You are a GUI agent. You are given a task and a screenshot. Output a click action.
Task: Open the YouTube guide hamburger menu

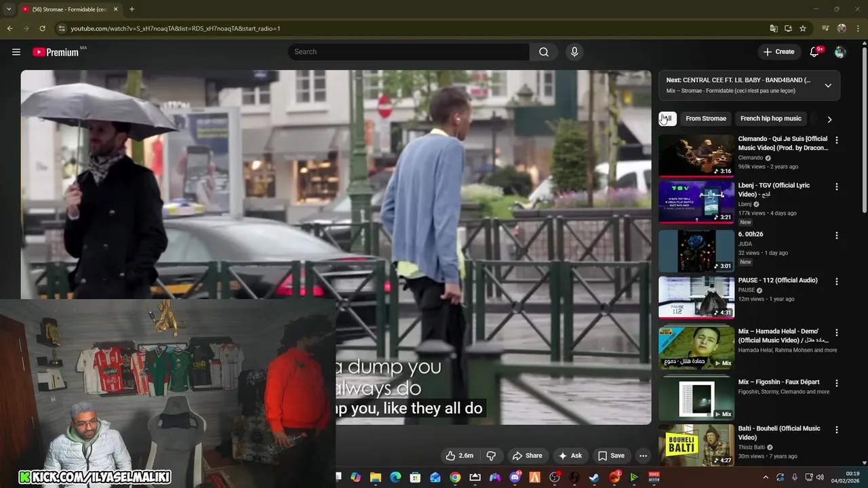(16, 52)
